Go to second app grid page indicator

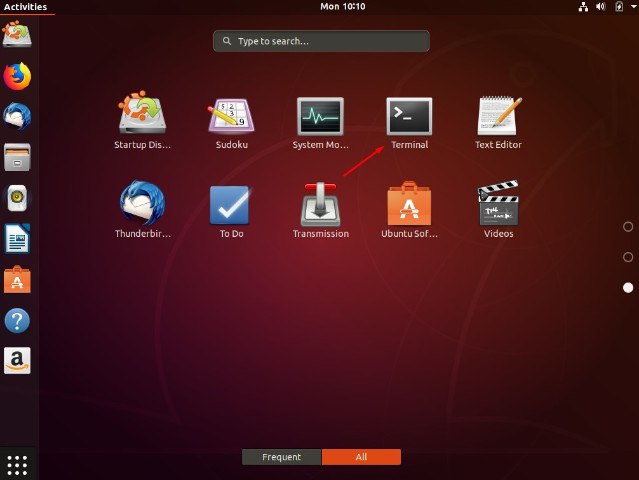click(x=628, y=257)
